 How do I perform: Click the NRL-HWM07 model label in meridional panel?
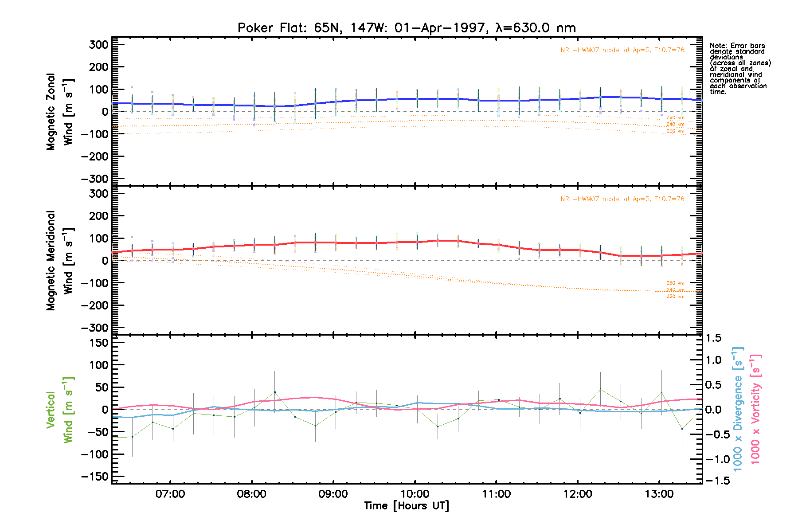(x=622, y=199)
